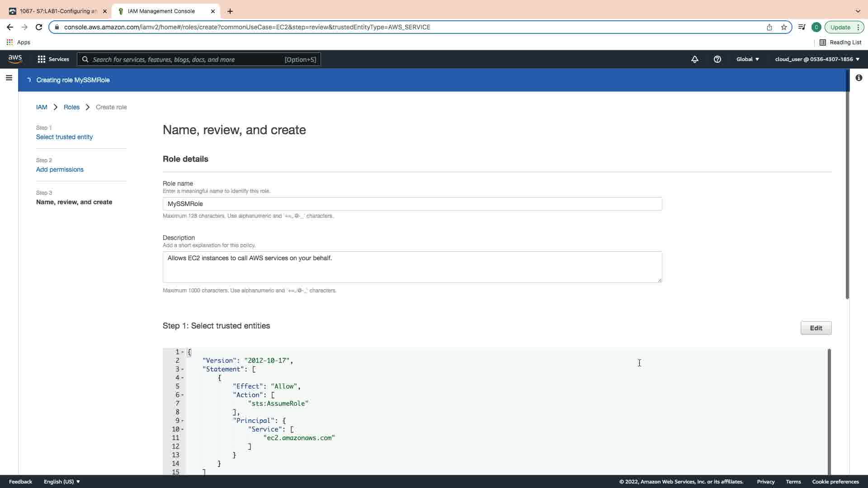Click into the Role name field
This screenshot has width=868, height=488.
(412, 204)
